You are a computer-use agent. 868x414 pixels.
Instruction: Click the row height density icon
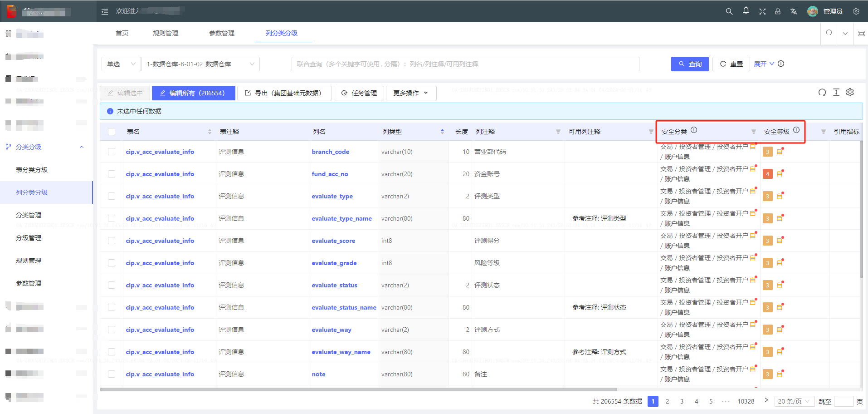(x=836, y=93)
